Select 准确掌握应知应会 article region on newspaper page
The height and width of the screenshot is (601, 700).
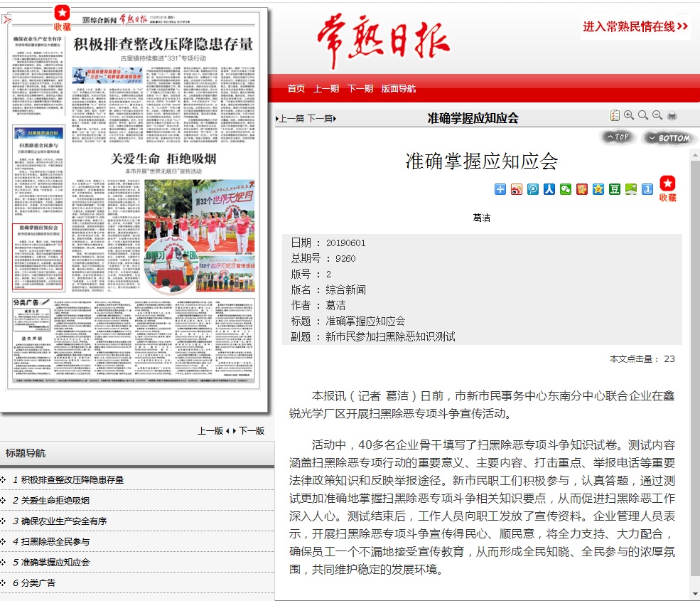coord(38,257)
